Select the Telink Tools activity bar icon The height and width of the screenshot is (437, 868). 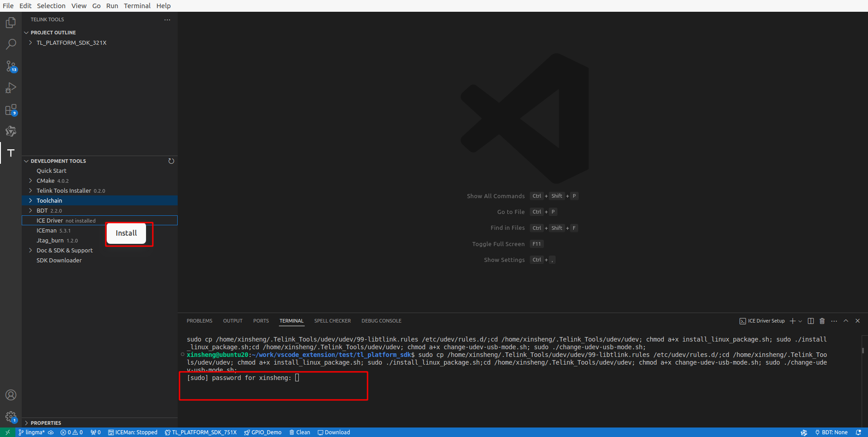[x=11, y=153]
